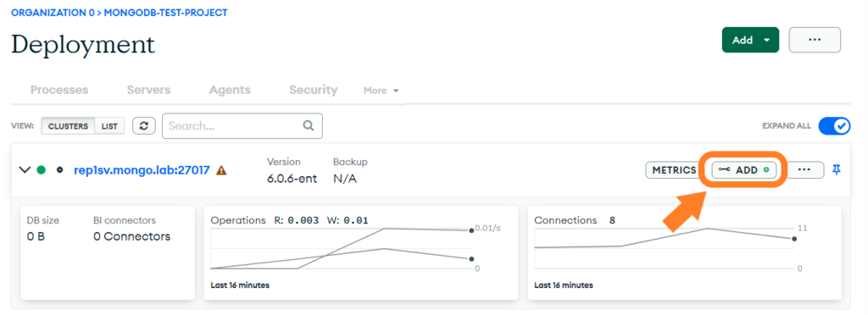Switch the view to CLUSTERS

point(68,126)
